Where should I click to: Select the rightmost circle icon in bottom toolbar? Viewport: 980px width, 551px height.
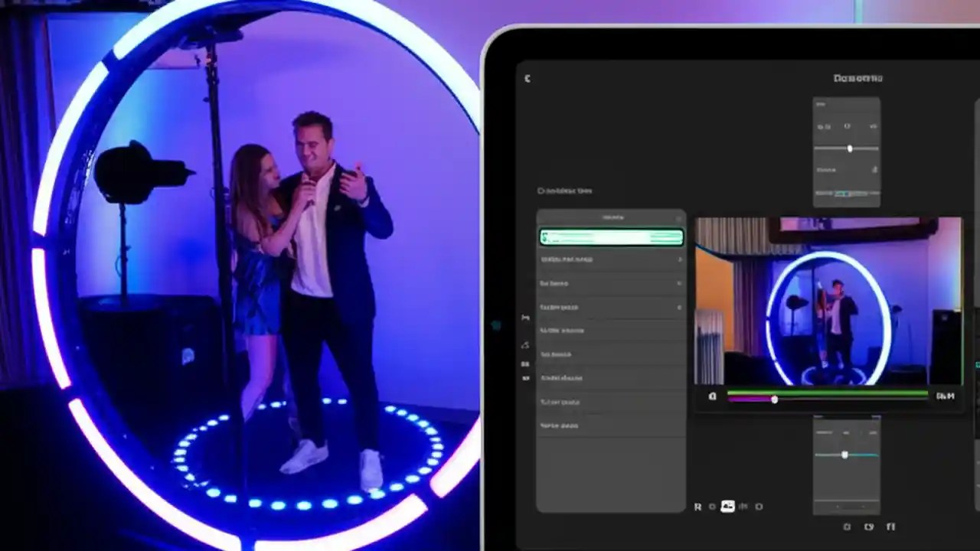tap(758, 507)
